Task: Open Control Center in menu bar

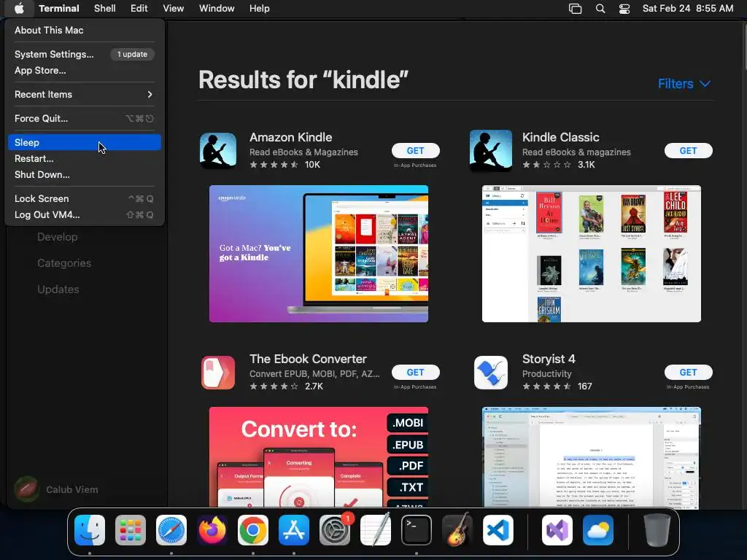Action: (624, 9)
